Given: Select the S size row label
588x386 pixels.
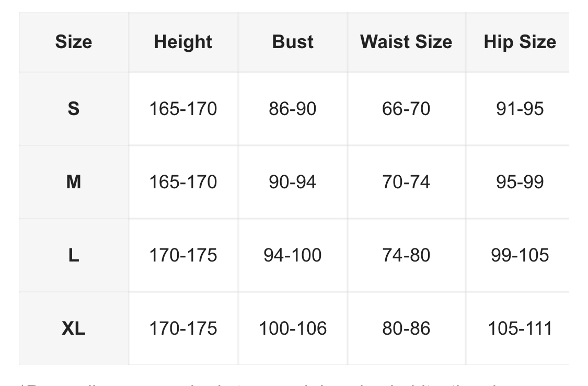Looking at the screenshot, I should pos(73,109).
